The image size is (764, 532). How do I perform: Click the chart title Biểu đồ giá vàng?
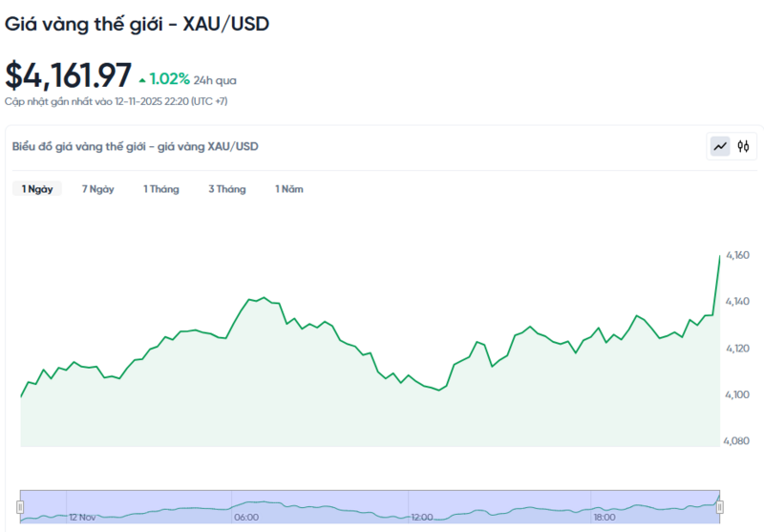tap(135, 146)
